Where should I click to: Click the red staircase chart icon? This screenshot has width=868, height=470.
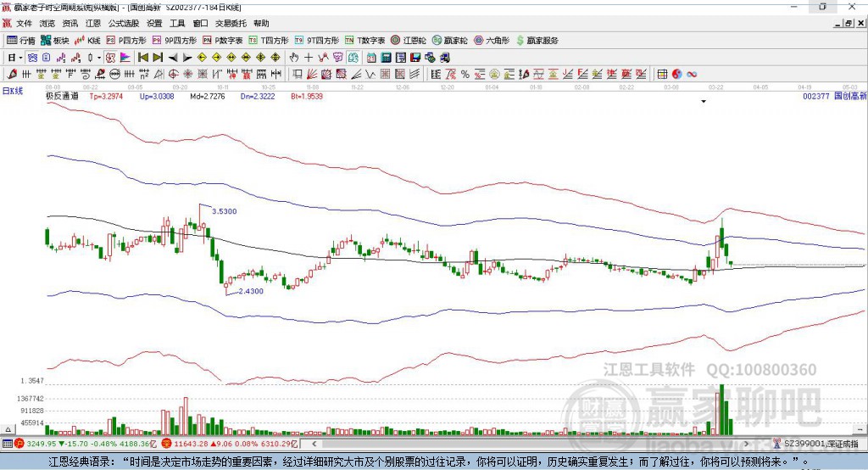[75, 58]
